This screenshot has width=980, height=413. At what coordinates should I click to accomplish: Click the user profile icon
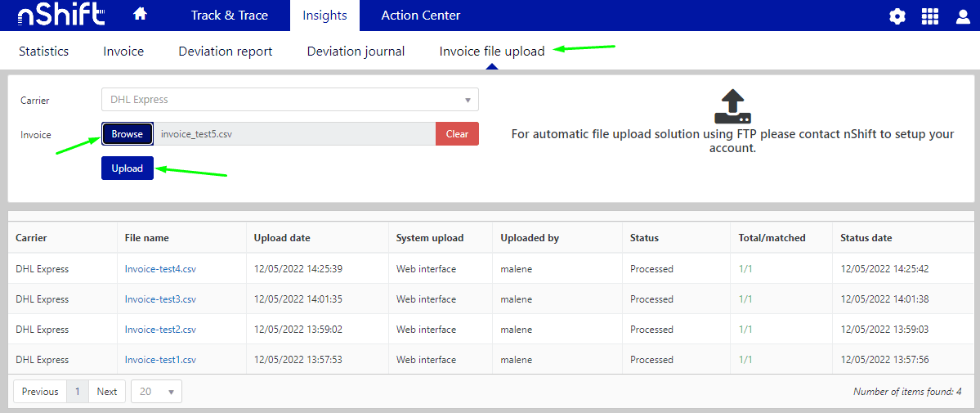click(x=963, y=16)
